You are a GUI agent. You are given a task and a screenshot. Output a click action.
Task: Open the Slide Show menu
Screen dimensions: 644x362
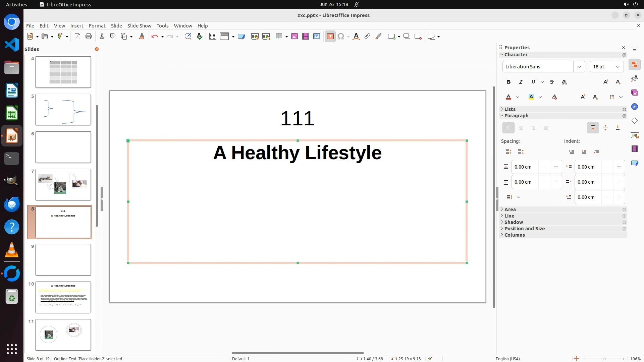coord(139,26)
